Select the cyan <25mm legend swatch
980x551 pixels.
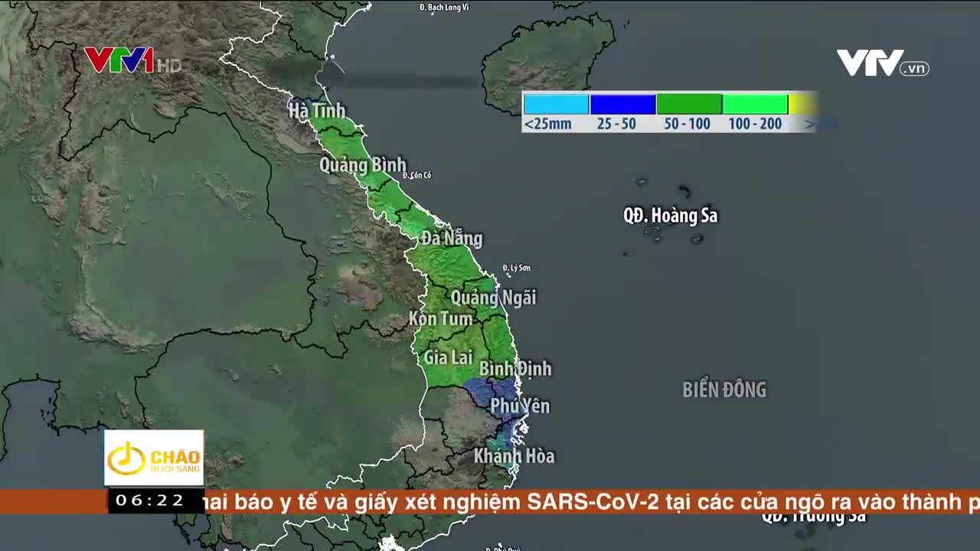point(556,104)
